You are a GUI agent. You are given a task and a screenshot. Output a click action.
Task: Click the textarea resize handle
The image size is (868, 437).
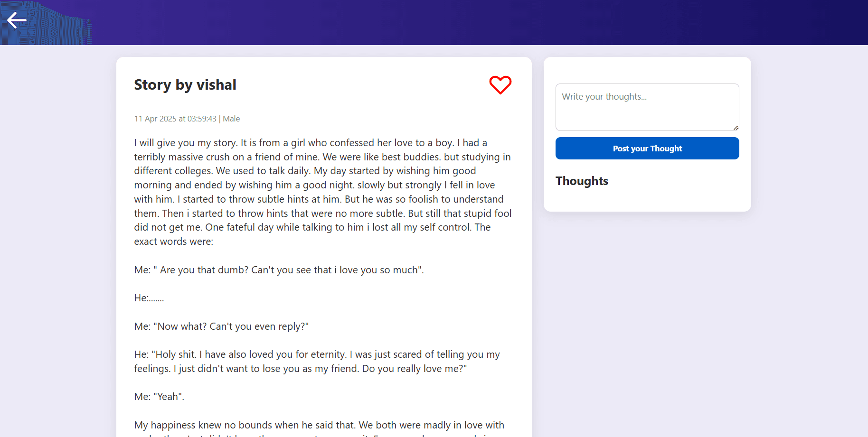(x=736, y=127)
